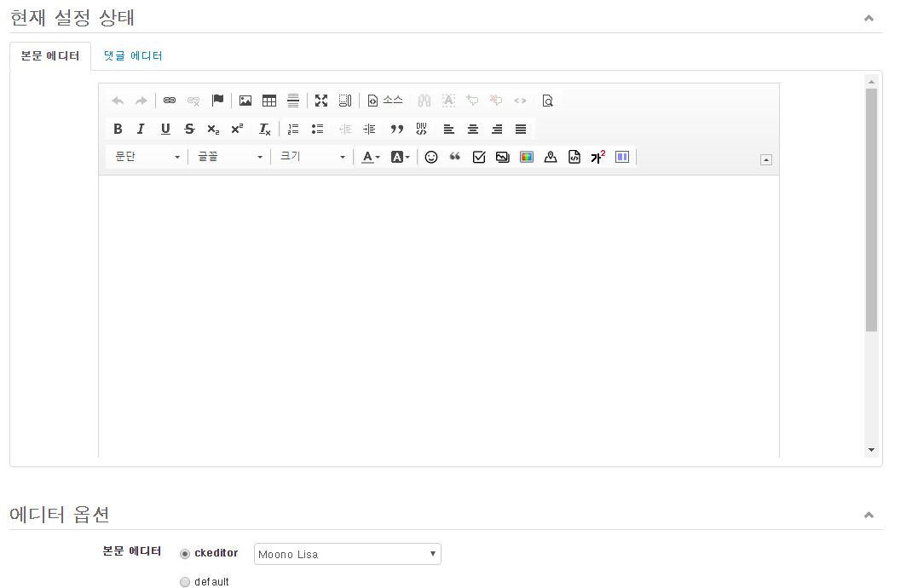Select the ckeditor radio option
Image resolution: width=906 pixels, height=588 pixels.
click(185, 554)
